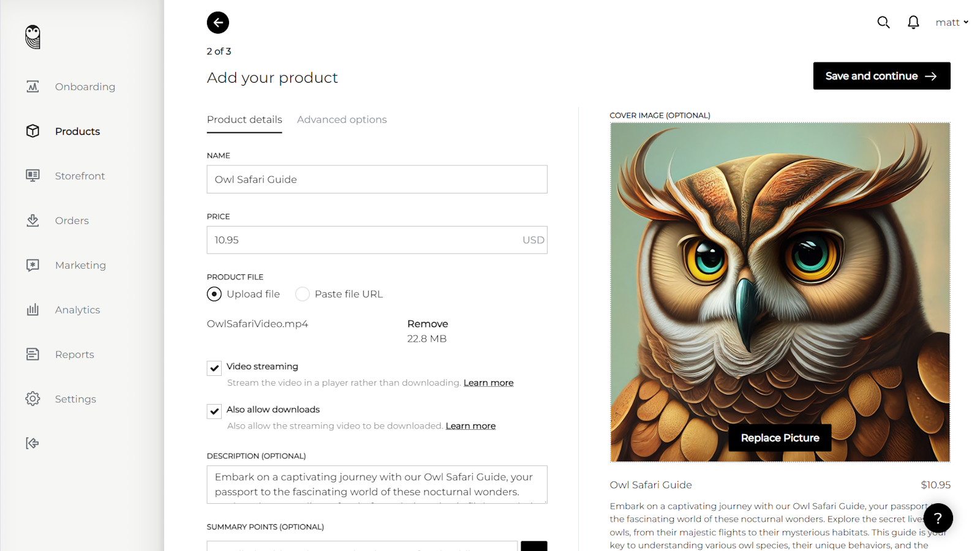
Task: Select the Storefront icon
Action: [32, 176]
